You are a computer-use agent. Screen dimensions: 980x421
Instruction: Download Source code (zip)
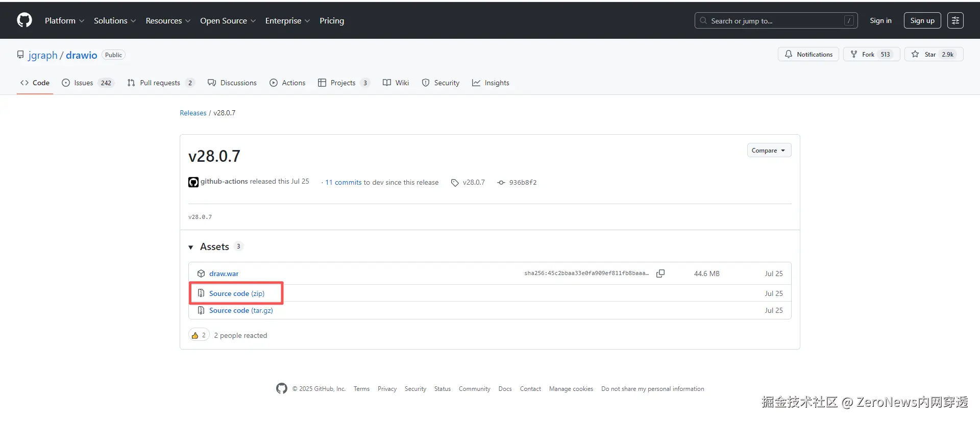(x=237, y=293)
